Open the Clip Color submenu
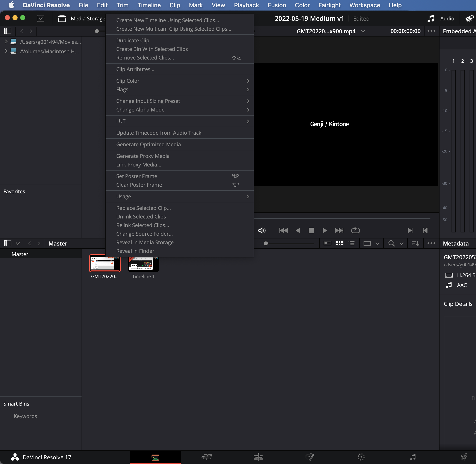This screenshot has width=476, height=464. [179, 81]
